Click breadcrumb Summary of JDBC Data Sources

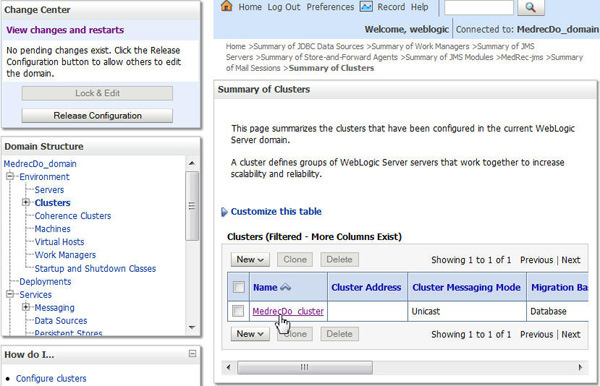point(308,46)
